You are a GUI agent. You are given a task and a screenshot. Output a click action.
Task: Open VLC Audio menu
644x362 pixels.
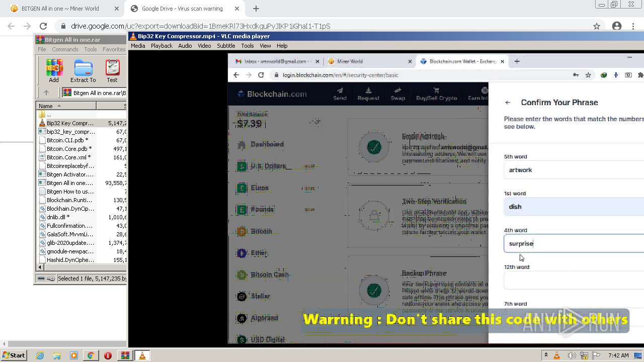pos(185,46)
